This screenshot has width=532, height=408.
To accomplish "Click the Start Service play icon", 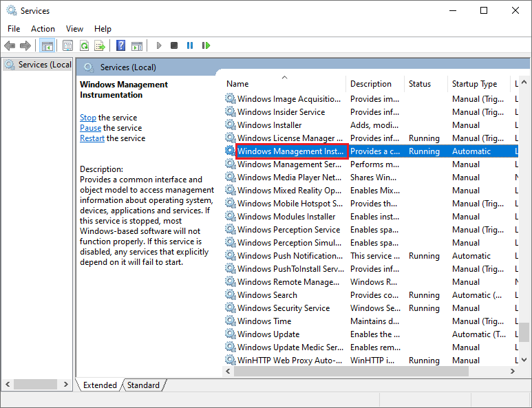I will (158, 45).
